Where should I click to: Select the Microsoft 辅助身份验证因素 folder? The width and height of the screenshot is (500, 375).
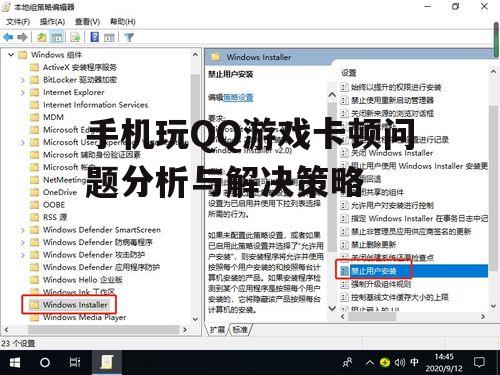(85, 155)
